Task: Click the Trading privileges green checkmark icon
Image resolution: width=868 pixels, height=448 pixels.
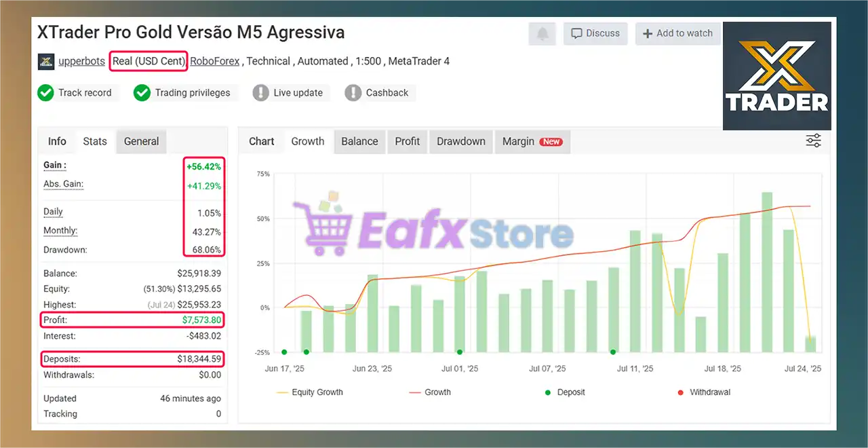Action: (x=142, y=93)
